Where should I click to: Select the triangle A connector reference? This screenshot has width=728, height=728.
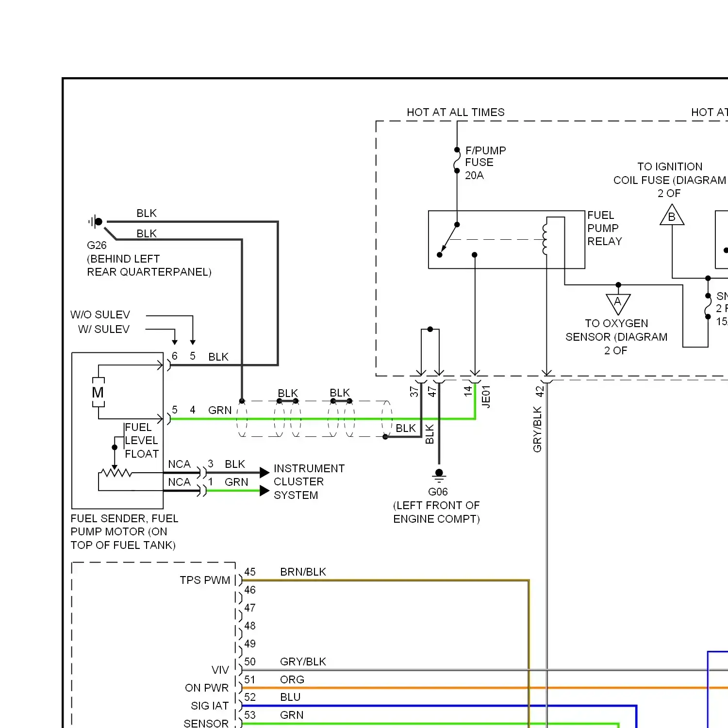(618, 304)
